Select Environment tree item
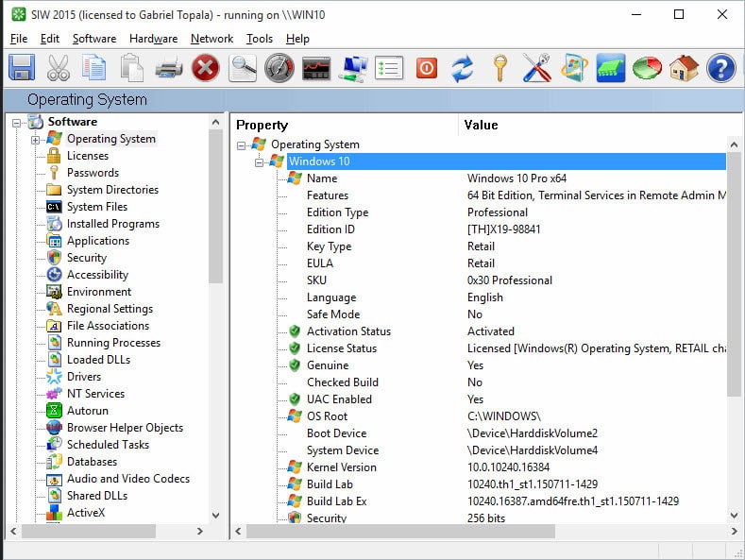The height and width of the screenshot is (560, 745). pyautogui.click(x=99, y=292)
